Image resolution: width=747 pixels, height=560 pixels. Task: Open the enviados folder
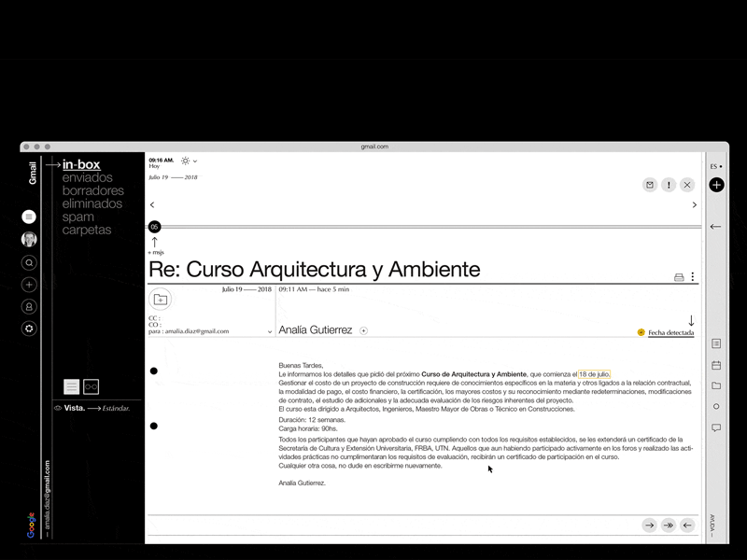[87, 177]
